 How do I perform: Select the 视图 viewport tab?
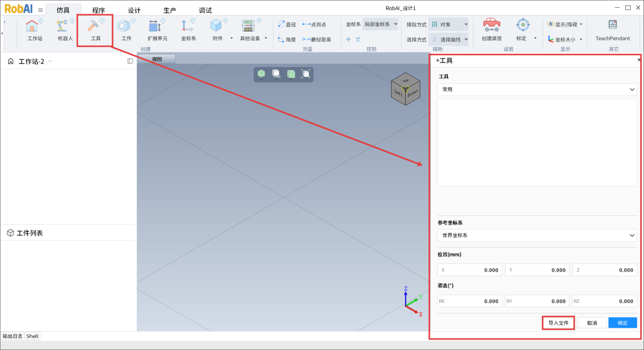pos(157,59)
